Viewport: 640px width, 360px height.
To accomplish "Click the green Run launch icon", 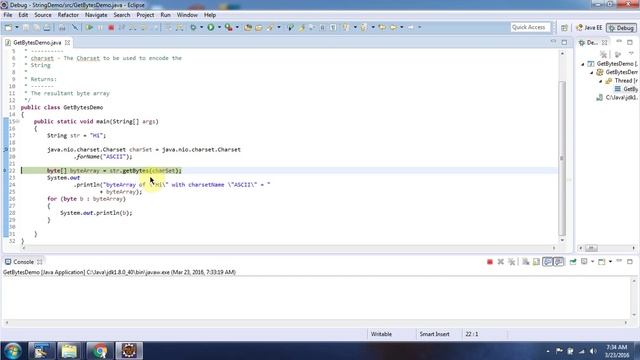I will pos(211,27).
